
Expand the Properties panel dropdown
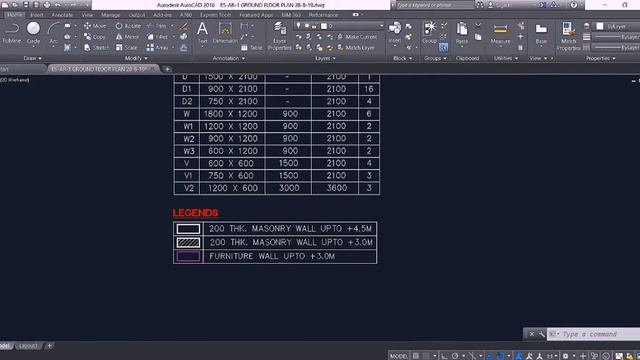[600, 58]
